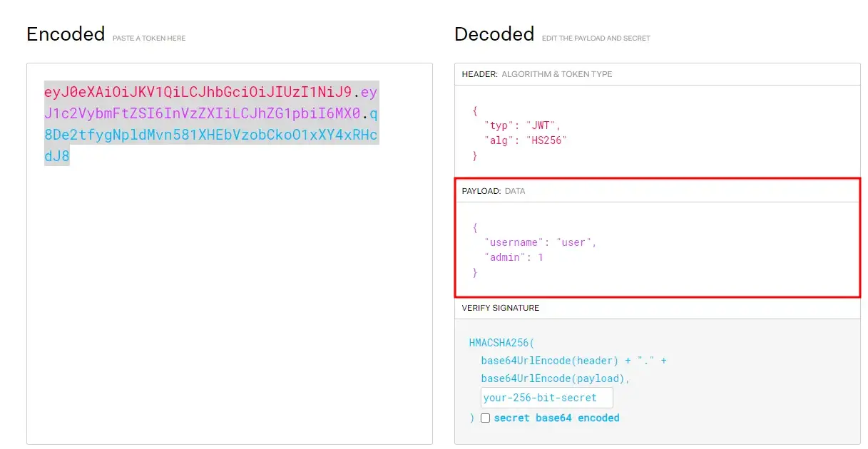Click the VERIFY SIGNATURE section label
The height and width of the screenshot is (449, 868).
[501, 308]
